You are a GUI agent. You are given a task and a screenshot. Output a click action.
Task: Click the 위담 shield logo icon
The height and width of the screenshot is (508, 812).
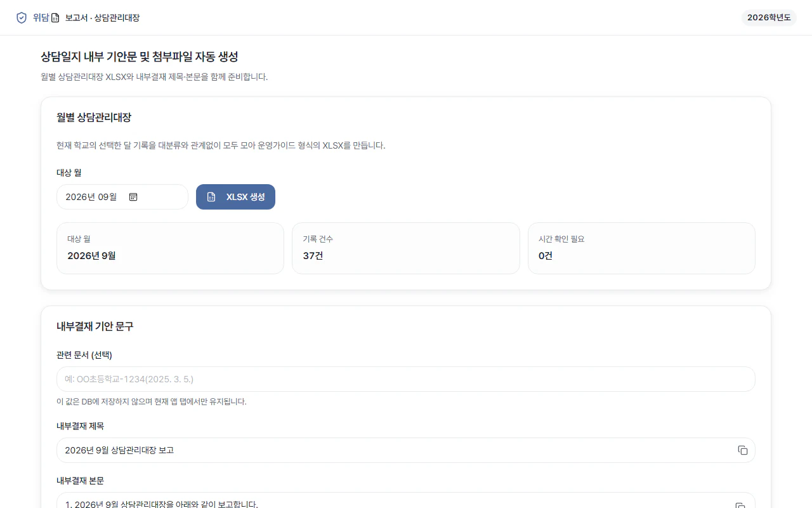tap(22, 18)
